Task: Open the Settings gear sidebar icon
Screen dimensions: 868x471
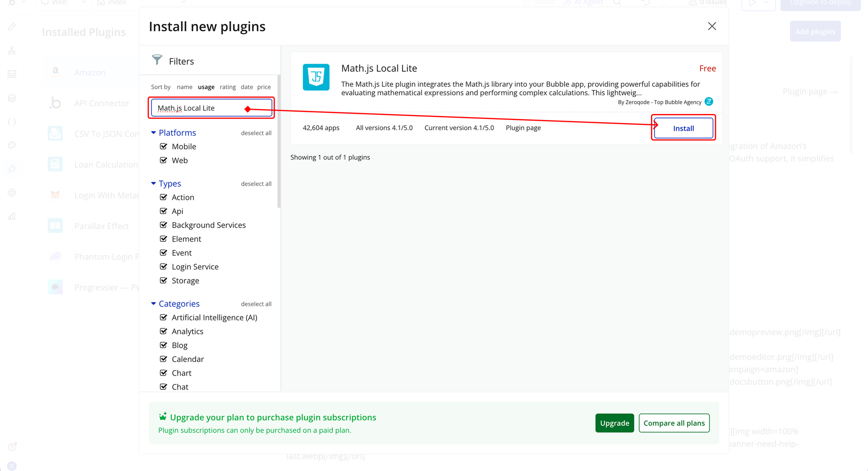Action: point(12,193)
